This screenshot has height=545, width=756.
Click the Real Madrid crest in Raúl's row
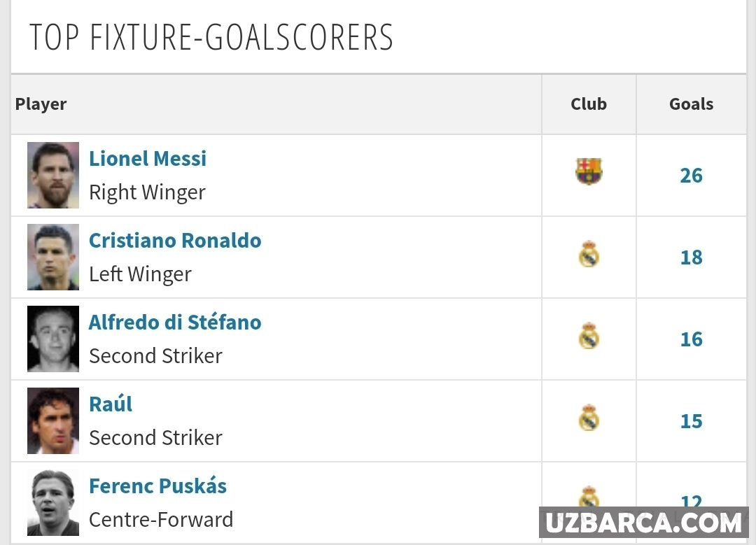(x=589, y=418)
